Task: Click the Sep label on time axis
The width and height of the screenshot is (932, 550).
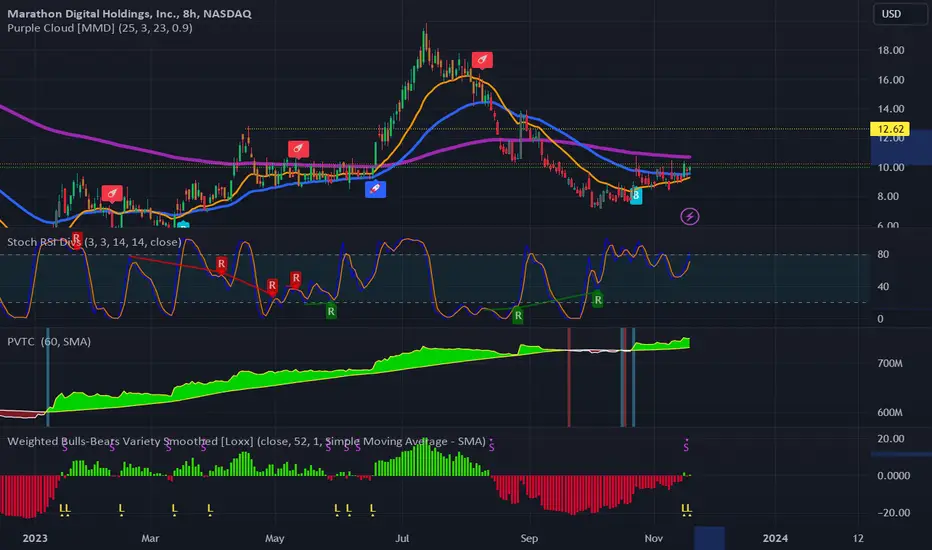Action: [x=529, y=538]
